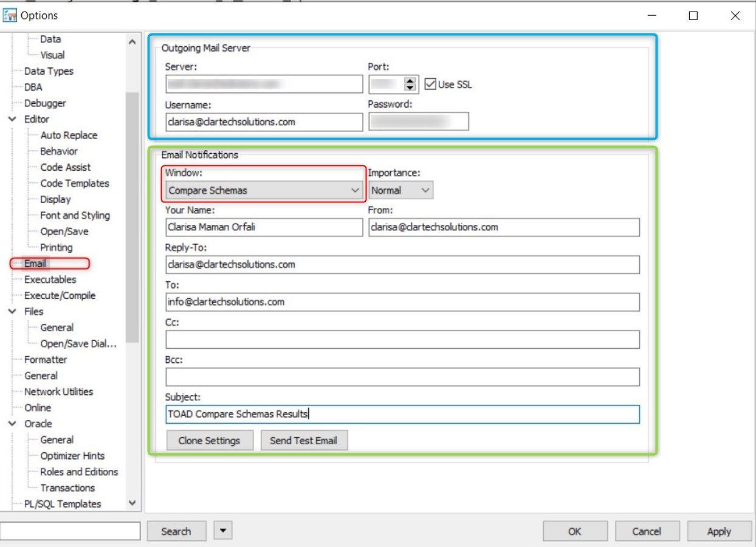This screenshot has width=756, height=547.
Task: Open Execute/Compile options page
Action: click(60, 295)
